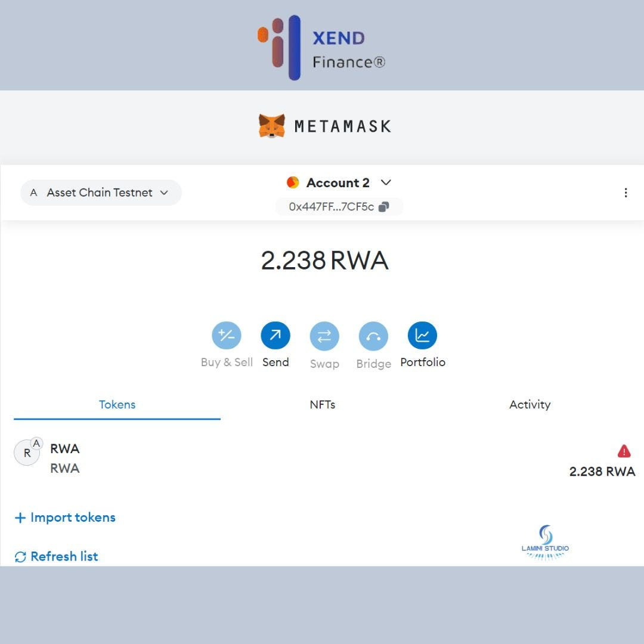
Task: Click the Import tokens link
Action: [x=66, y=518]
